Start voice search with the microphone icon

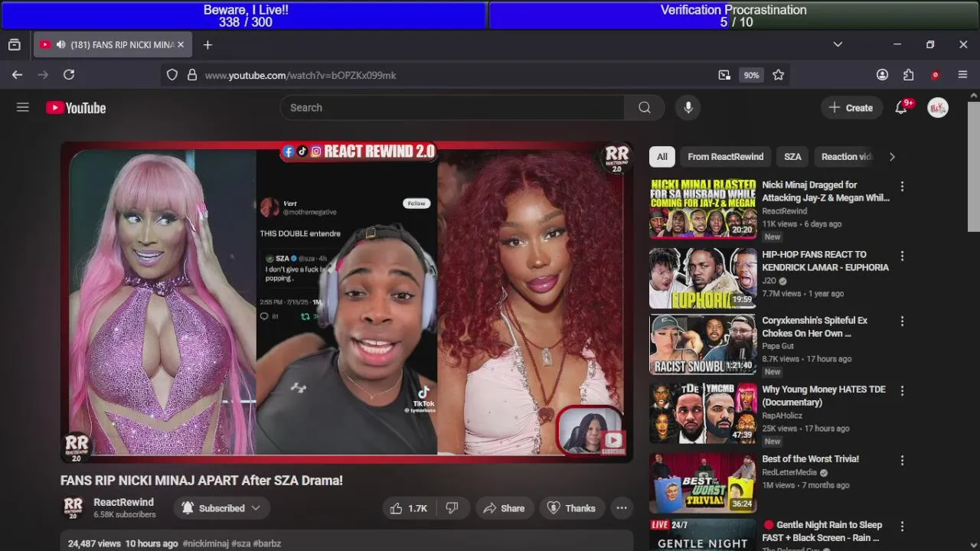[688, 108]
